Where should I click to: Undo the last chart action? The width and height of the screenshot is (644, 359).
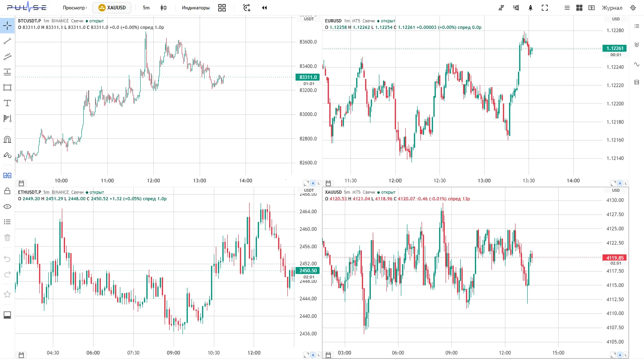(7, 259)
